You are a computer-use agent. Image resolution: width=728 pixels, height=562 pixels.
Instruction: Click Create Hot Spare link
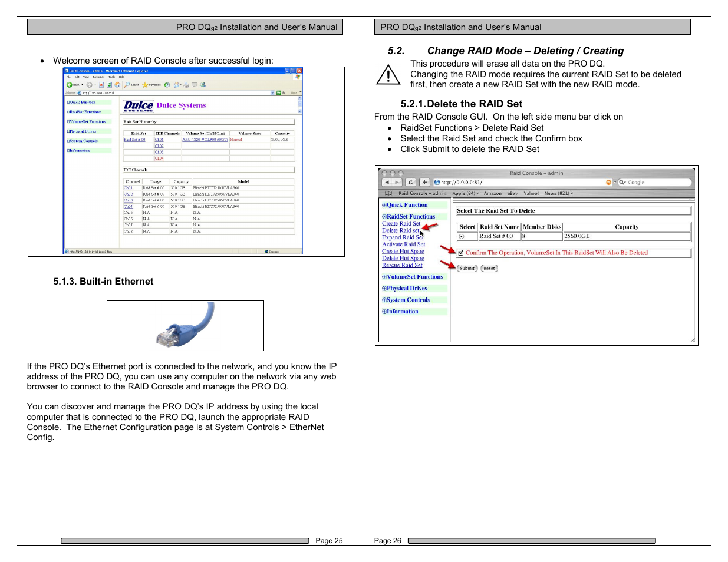pos(403,252)
